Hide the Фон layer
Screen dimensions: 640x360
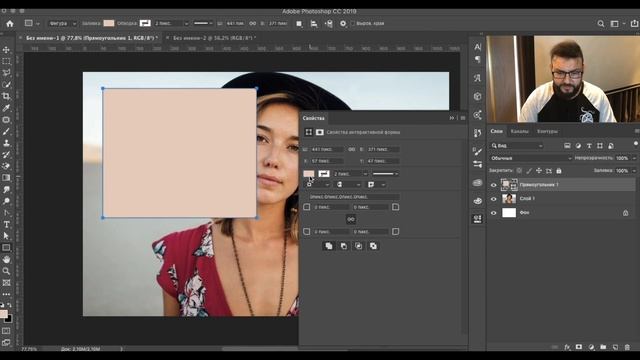click(493, 213)
